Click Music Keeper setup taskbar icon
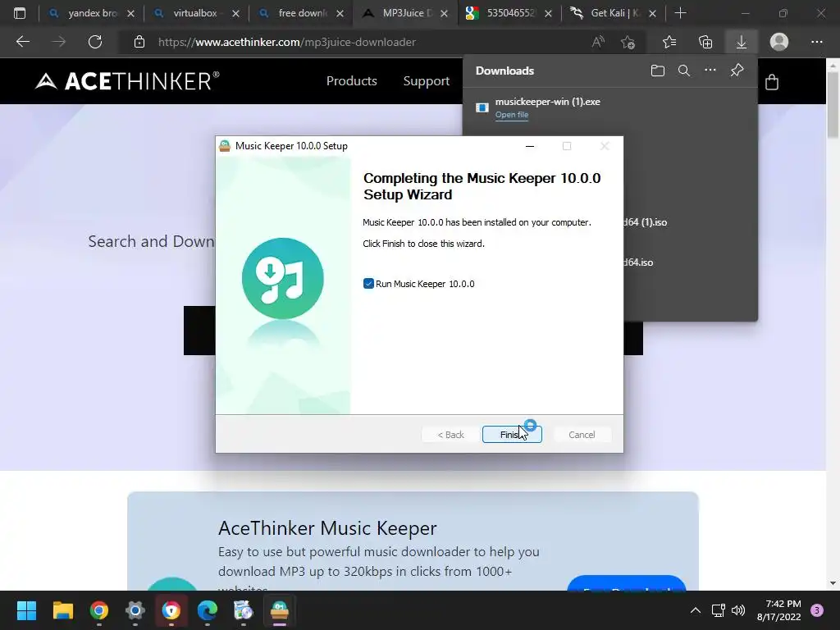840x630 pixels. pos(280,610)
